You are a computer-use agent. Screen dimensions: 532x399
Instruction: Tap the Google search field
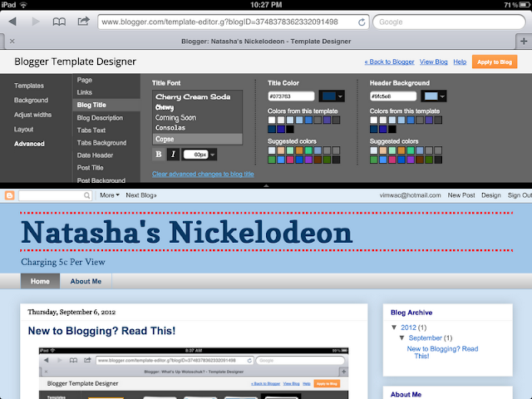tap(449, 22)
